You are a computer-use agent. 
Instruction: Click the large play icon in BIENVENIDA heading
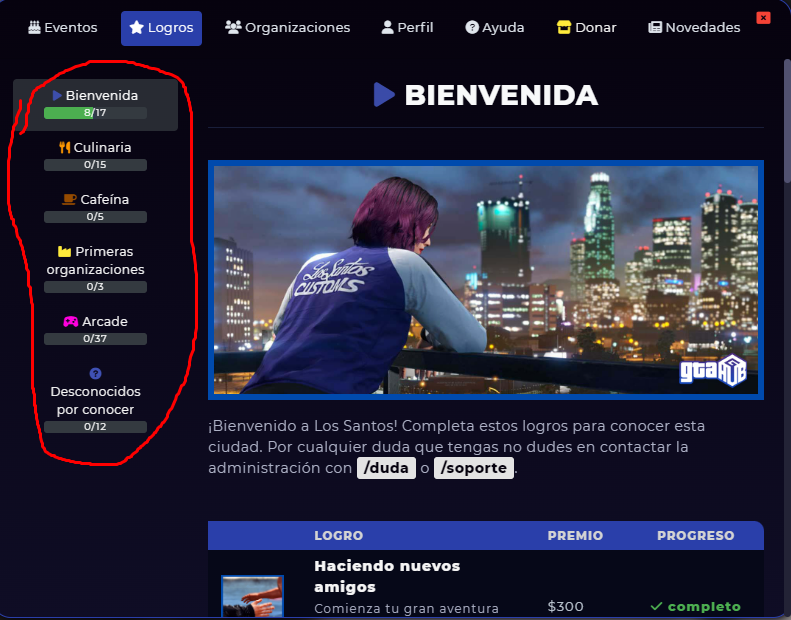(384, 94)
